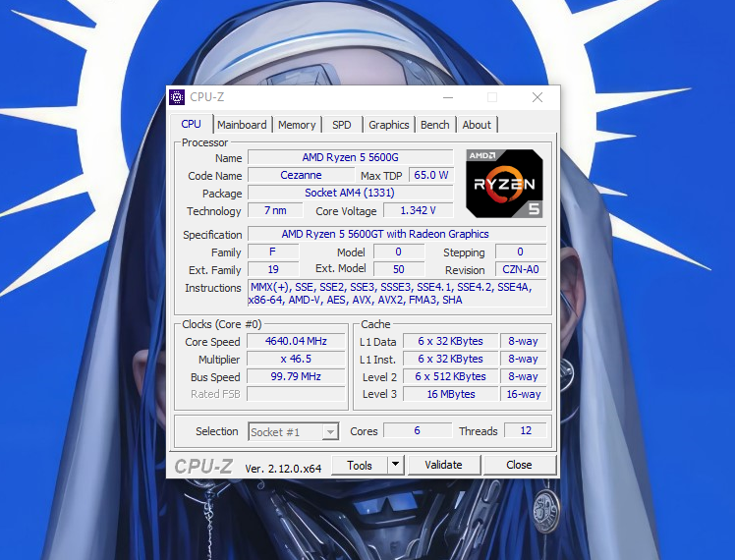Click the Model value 0
The height and width of the screenshot is (560, 735).
(399, 252)
